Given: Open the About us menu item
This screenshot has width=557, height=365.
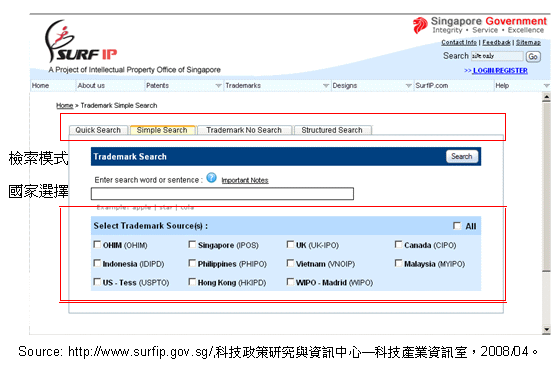Looking at the screenshot, I should [91, 86].
